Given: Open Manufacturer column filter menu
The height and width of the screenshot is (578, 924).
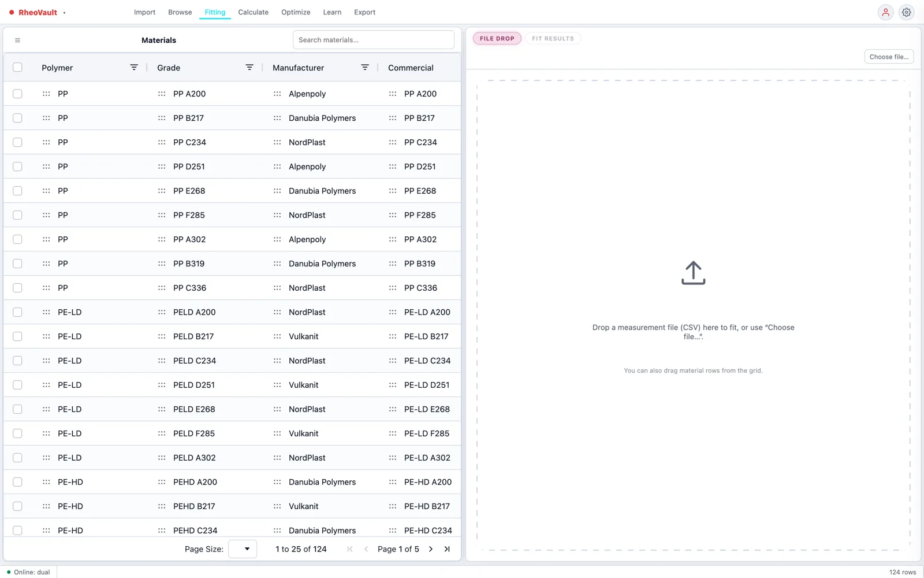Looking at the screenshot, I should [x=365, y=68].
